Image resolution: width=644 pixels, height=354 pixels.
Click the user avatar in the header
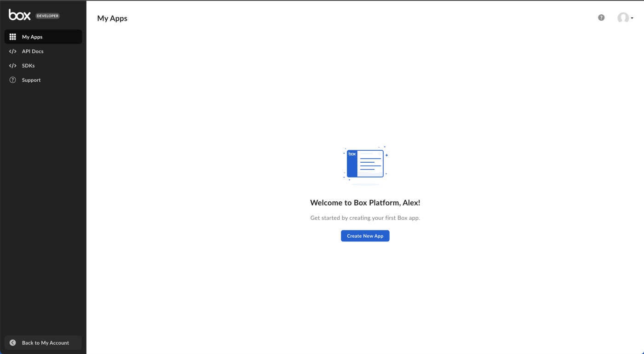[623, 18]
